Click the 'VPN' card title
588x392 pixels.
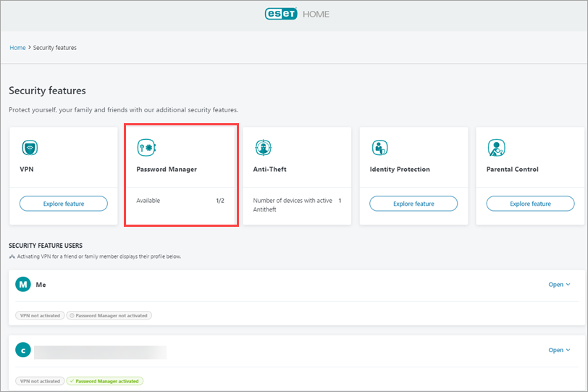click(x=27, y=169)
